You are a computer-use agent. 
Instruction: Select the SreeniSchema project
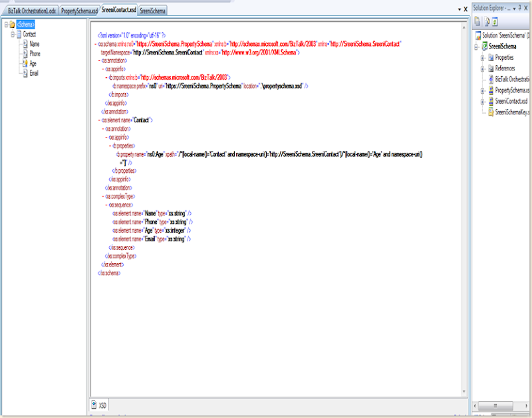[503, 47]
